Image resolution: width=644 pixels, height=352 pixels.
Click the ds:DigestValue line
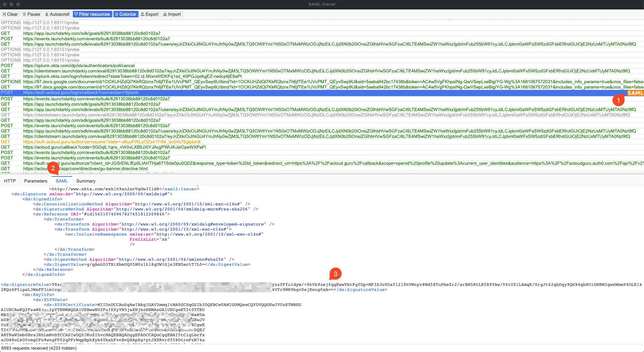pos(147,264)
